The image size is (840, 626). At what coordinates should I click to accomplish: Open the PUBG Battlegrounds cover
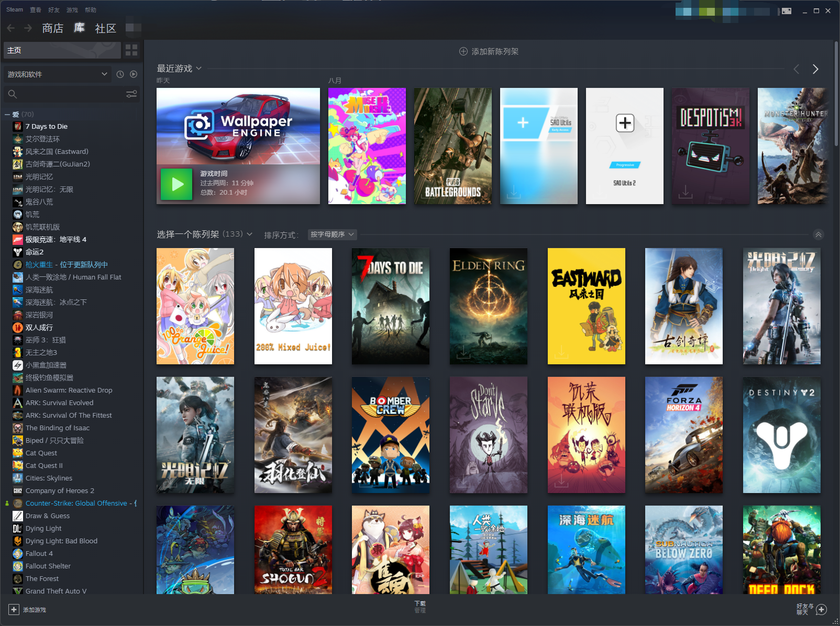(453, 146)
